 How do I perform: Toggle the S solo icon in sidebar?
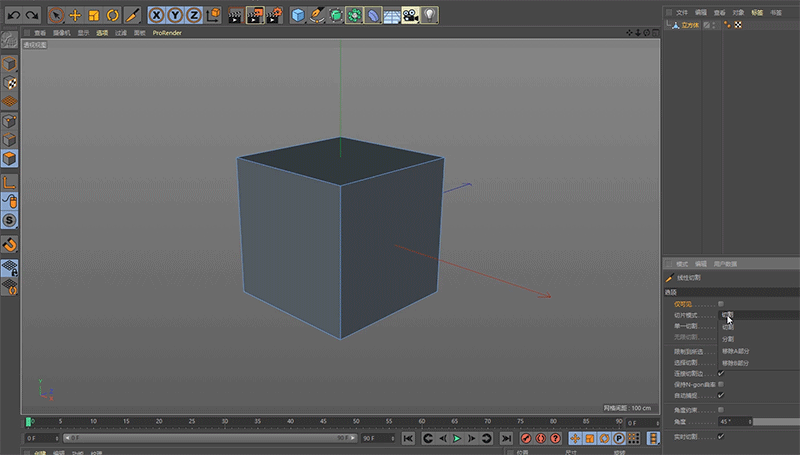[x=9, y=220]
